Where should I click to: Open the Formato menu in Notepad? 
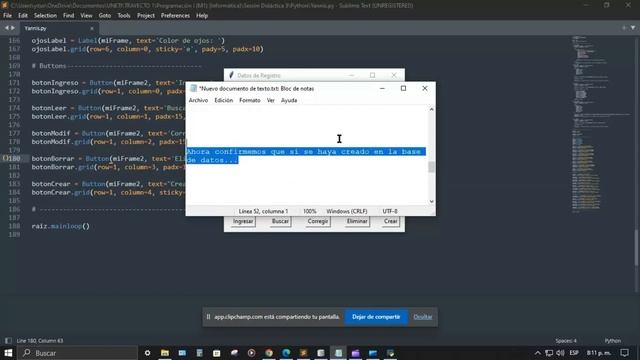(x=250, y=100)
